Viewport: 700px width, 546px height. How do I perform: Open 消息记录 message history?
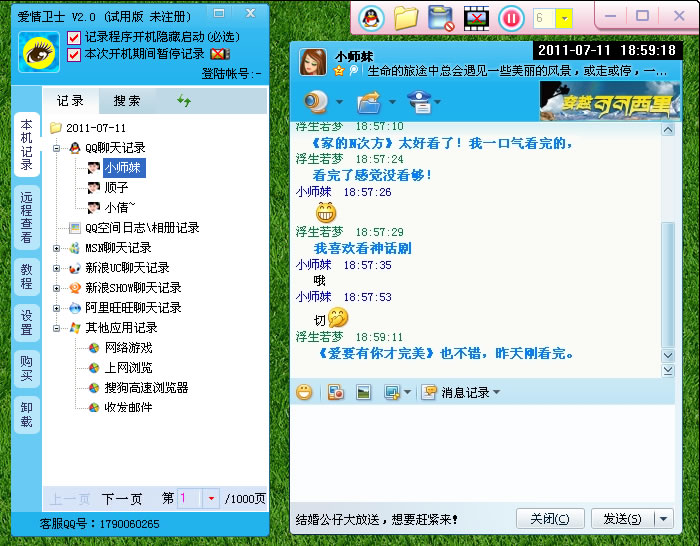click(x=461, y=392)
